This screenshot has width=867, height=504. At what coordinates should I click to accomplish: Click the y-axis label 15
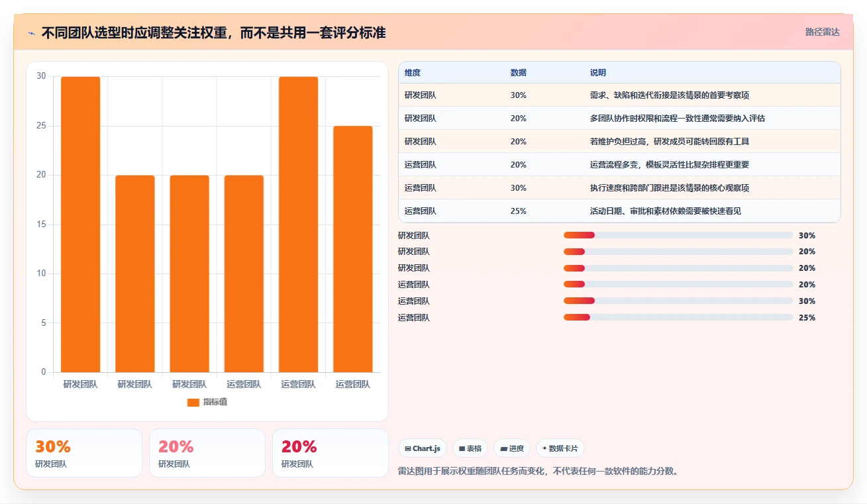click(41, 225)
